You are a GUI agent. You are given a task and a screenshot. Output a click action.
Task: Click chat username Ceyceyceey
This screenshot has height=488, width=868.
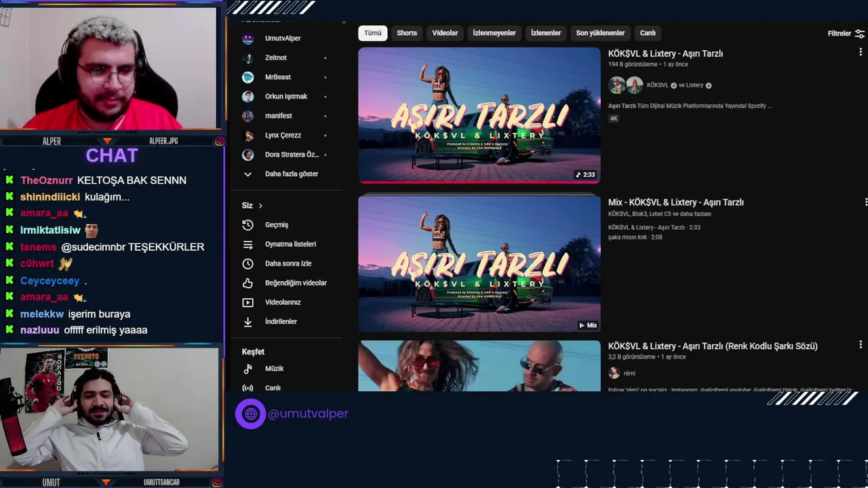(x=50, y=281)
